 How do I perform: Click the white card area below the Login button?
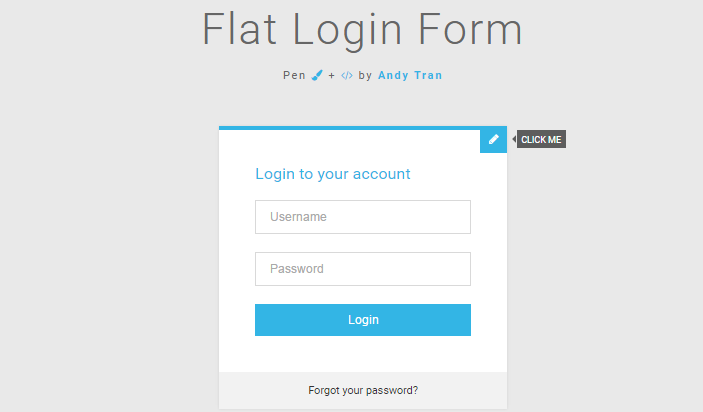point(363,354)
